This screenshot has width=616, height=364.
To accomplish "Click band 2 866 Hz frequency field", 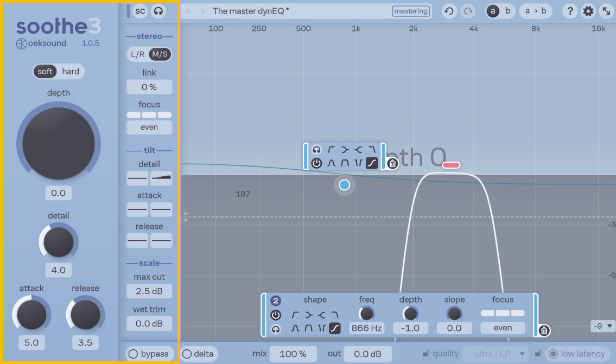I will point(366,328).
